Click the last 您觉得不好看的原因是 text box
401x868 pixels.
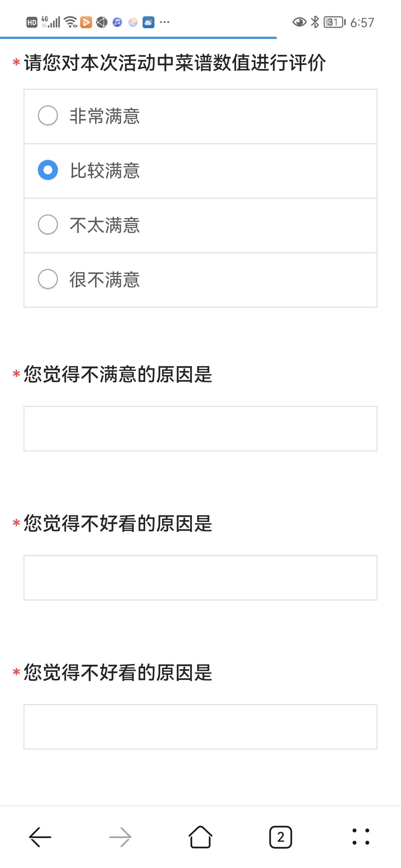(200, 727)
